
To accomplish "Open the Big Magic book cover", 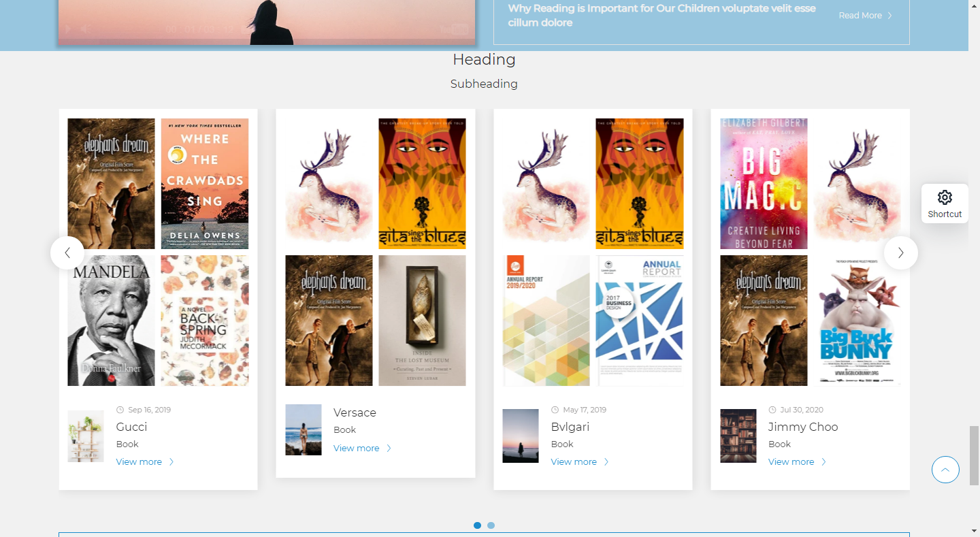I will 764,184.
